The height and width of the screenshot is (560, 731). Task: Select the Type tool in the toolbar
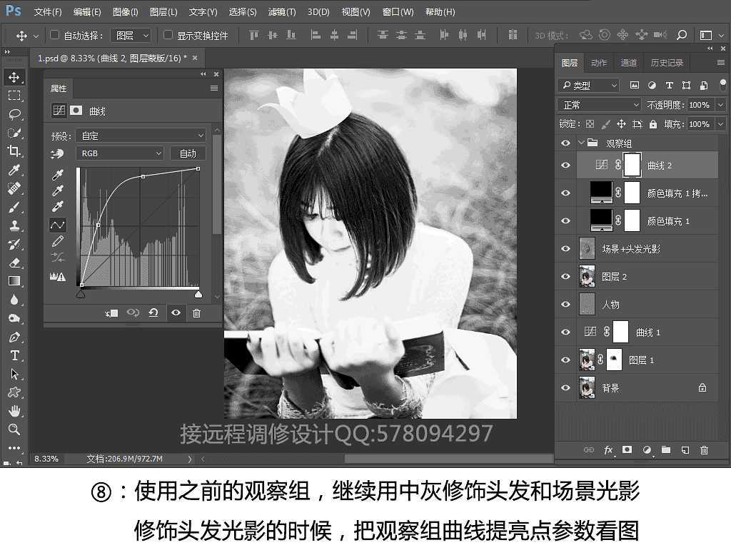[x=16, y=355]
